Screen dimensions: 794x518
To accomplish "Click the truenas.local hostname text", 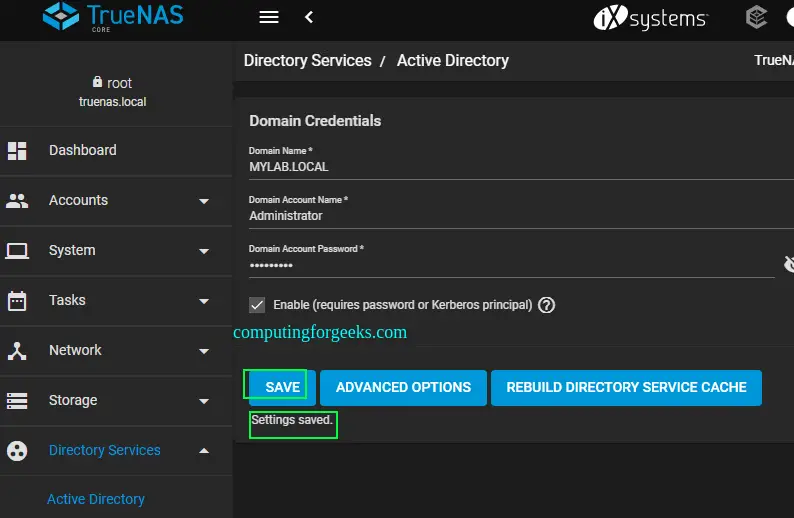I will click(112, 102).
